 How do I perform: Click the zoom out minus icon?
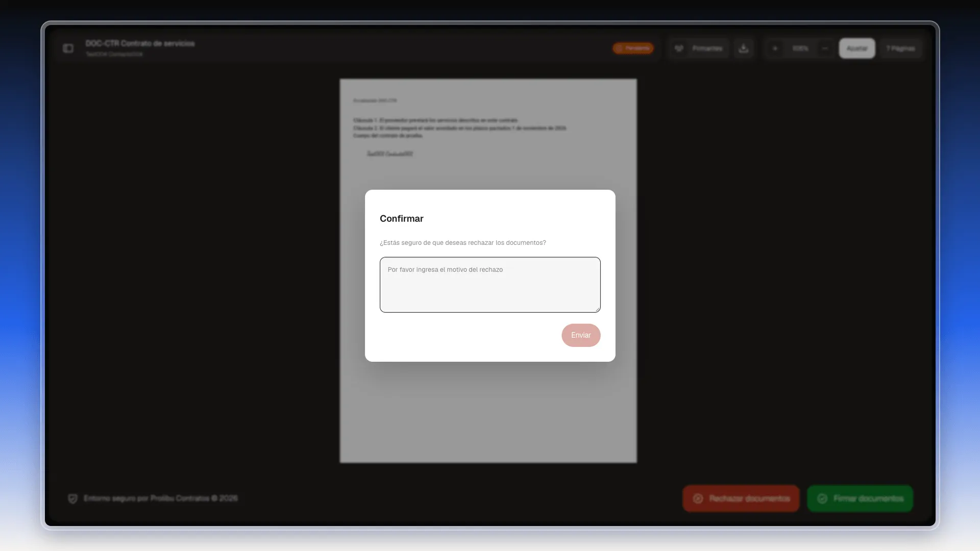click(x=825, y=48)
